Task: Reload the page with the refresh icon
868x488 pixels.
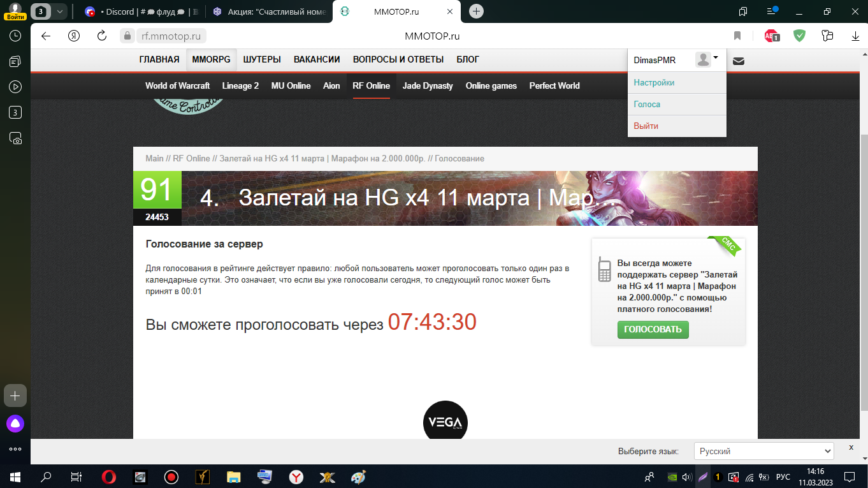Action: click(x=102, y=36)
